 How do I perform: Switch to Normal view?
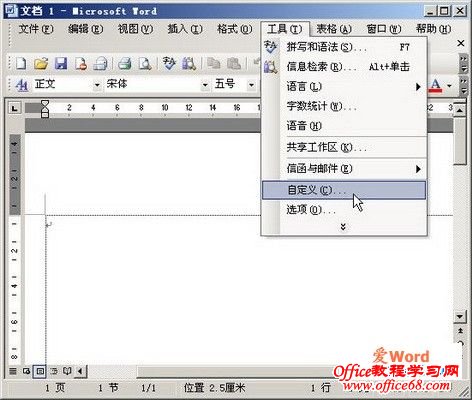13,371
